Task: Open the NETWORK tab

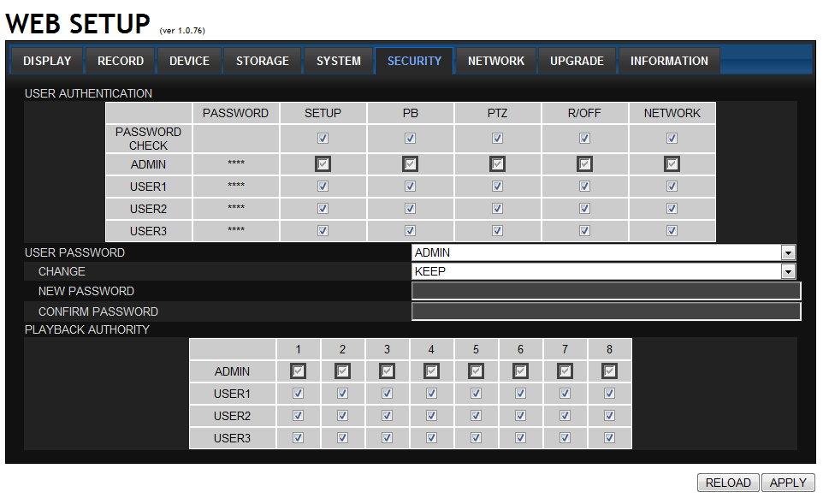Action: pos(496,61)
